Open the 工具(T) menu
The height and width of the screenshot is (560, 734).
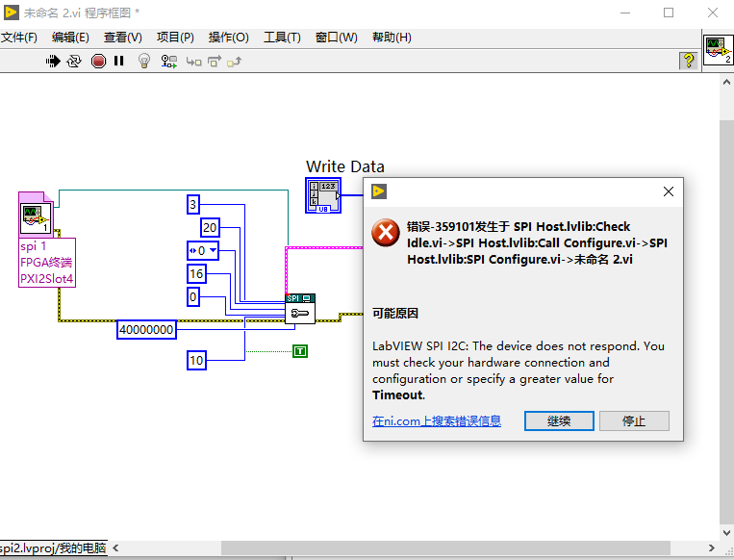coord(282,38)
